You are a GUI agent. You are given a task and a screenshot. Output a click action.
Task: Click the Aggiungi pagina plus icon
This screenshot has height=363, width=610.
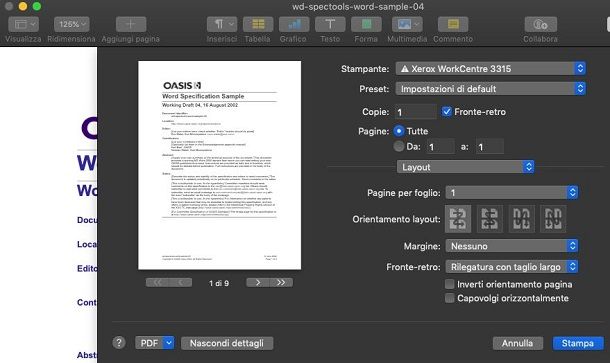131,24
